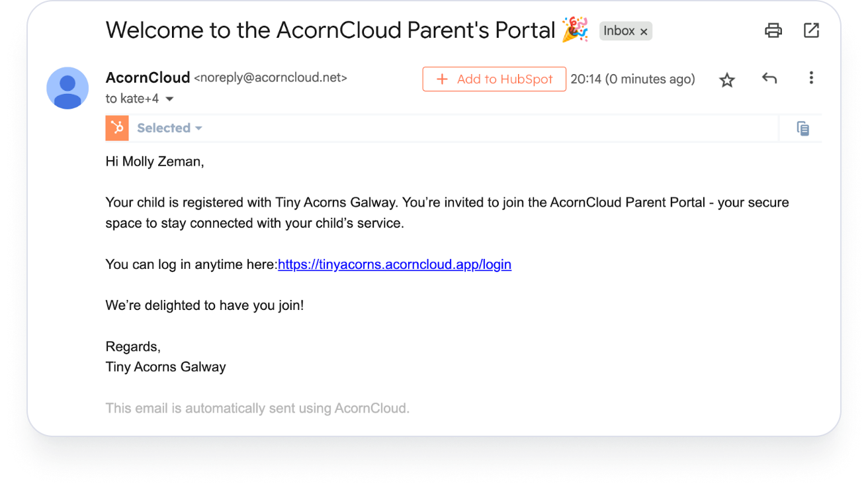Click the Add to HubSpot button

[494, 79]
